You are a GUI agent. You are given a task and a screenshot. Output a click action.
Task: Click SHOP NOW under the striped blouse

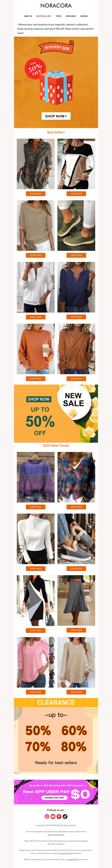[x=36, y=194]
